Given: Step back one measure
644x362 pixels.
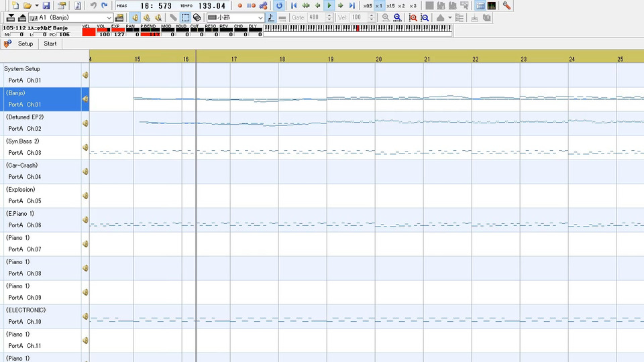Looking at the screenshot, I should pyautogui.click(x=317, y=6).
